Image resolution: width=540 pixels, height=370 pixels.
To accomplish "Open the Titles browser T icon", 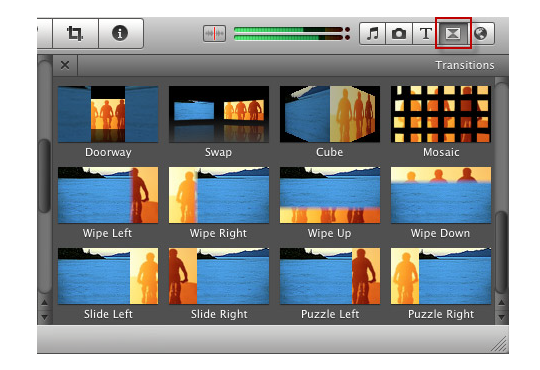I will [425, 33].
